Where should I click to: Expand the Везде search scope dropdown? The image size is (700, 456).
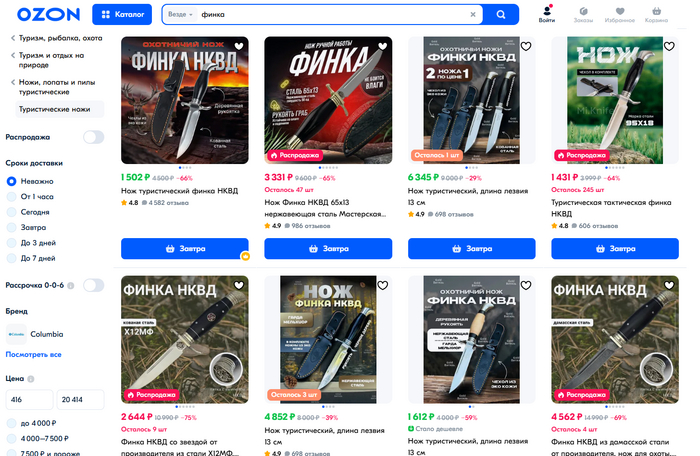(180, 14)
